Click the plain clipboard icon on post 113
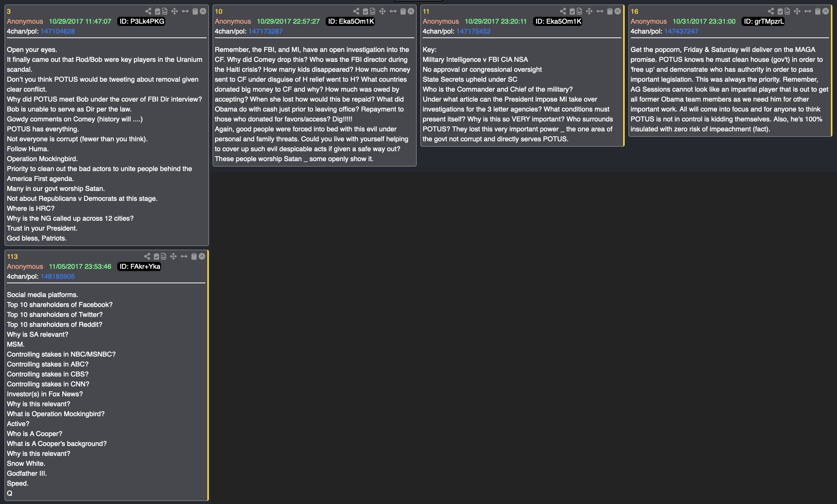Viewport: 837px width, 504px height. [x=194, y=257]
